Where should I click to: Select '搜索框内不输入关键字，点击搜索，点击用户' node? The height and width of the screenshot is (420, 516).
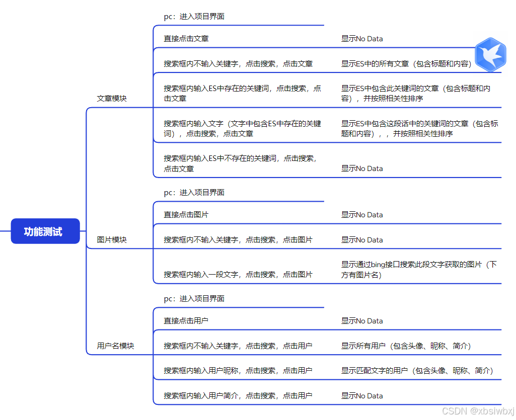click(238, 346)
